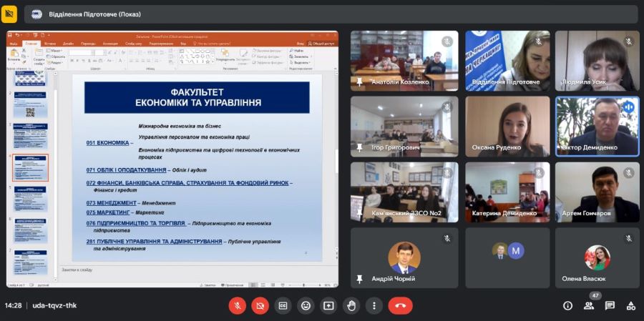This screenshot has height=321, width=644.
Task: Toggle bold Ж formatting
Action: (x=72, y=61)
